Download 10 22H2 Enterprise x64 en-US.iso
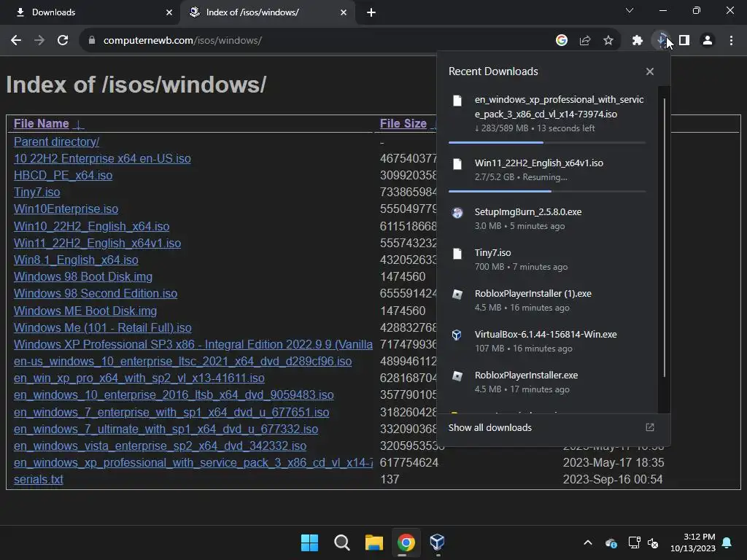747x560 pixels. coord(102,158)
